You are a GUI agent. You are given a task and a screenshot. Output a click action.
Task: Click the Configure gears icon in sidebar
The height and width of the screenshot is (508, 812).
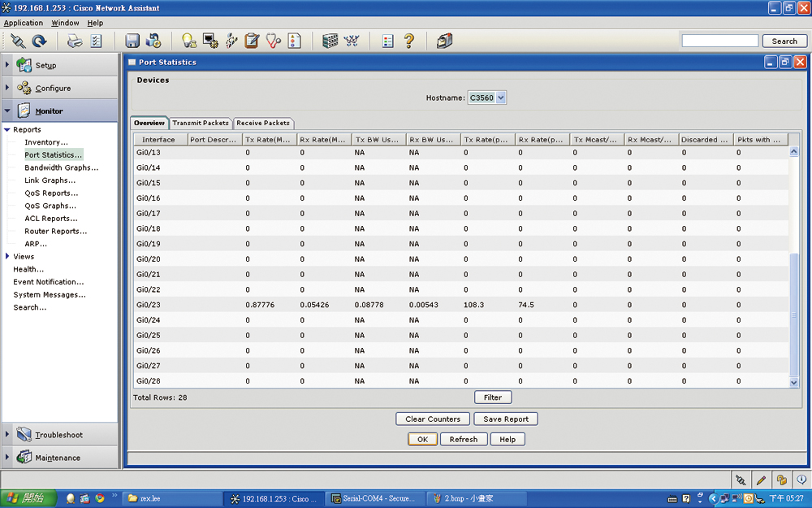click(x=24, y=88)
